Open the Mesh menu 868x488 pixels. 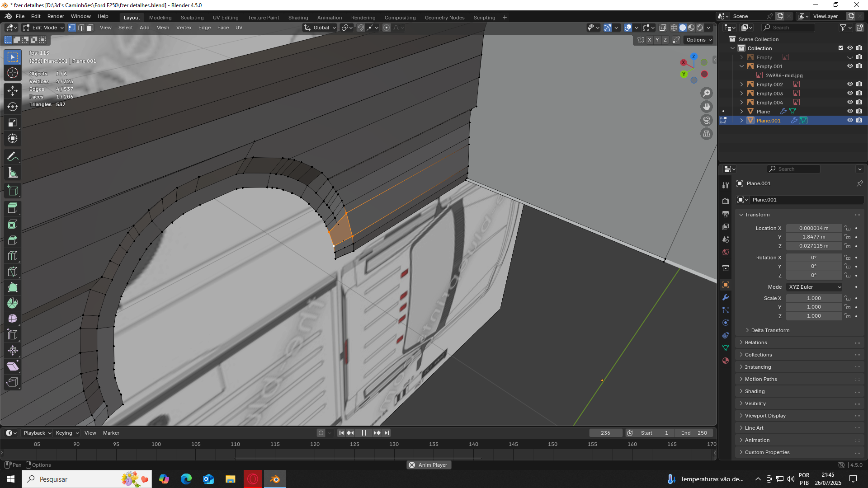point(162,28)
